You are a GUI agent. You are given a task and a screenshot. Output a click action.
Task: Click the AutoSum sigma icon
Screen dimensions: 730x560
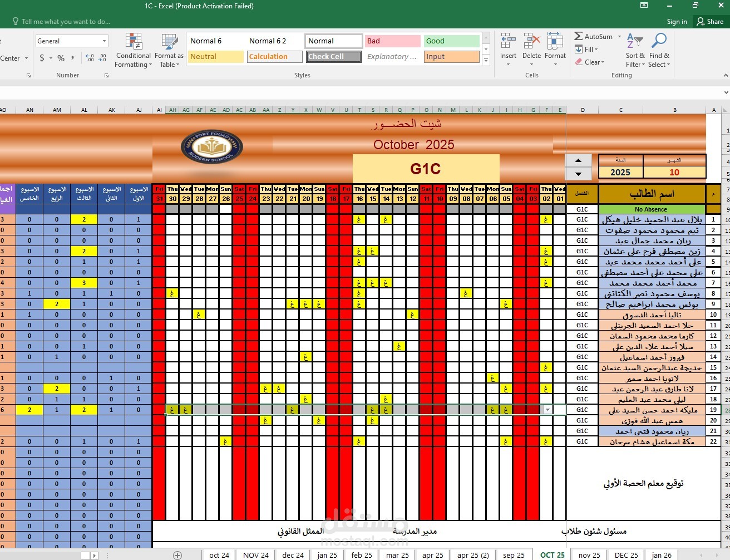click(x=579, y=36)
